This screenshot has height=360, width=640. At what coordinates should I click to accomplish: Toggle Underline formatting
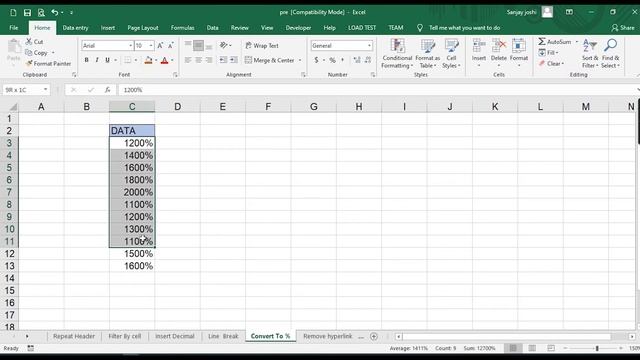pos(107,60)
